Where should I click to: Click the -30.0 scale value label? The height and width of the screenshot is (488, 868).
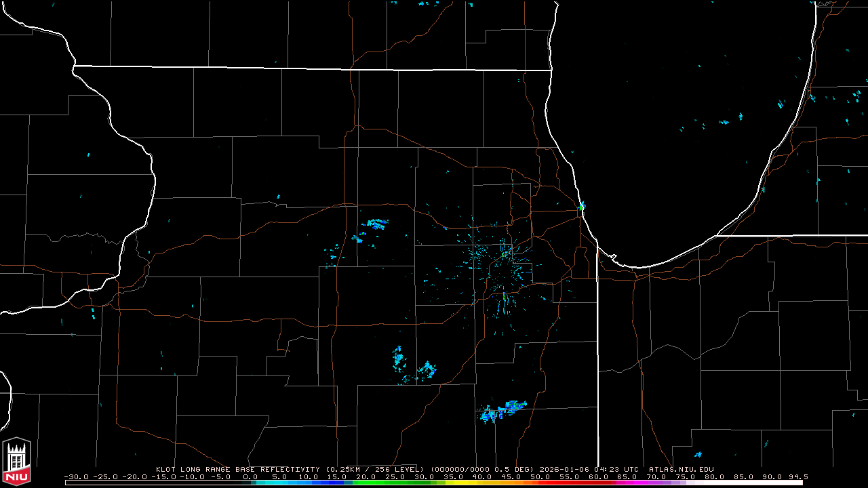tap(76, 476)
